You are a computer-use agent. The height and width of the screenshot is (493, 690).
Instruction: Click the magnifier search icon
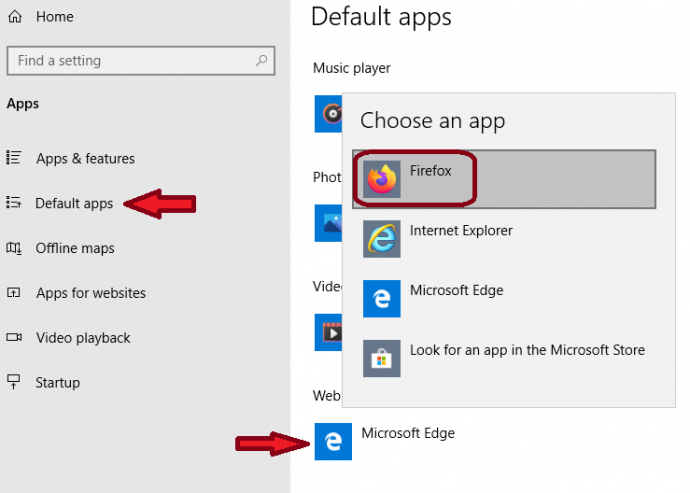point(261,60)
